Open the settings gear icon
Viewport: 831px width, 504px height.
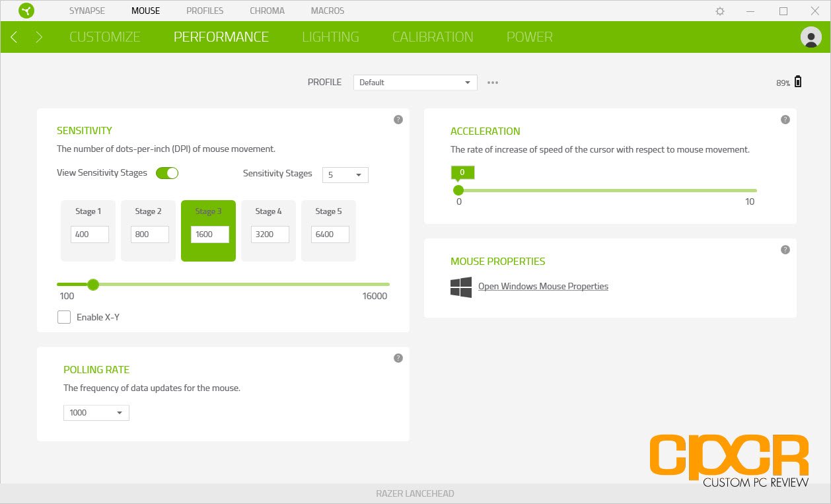pos(720,11)
